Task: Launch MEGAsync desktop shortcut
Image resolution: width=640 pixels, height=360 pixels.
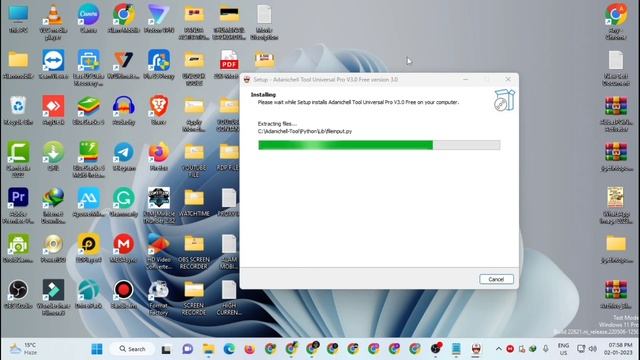Action: (x=124, y=248)
